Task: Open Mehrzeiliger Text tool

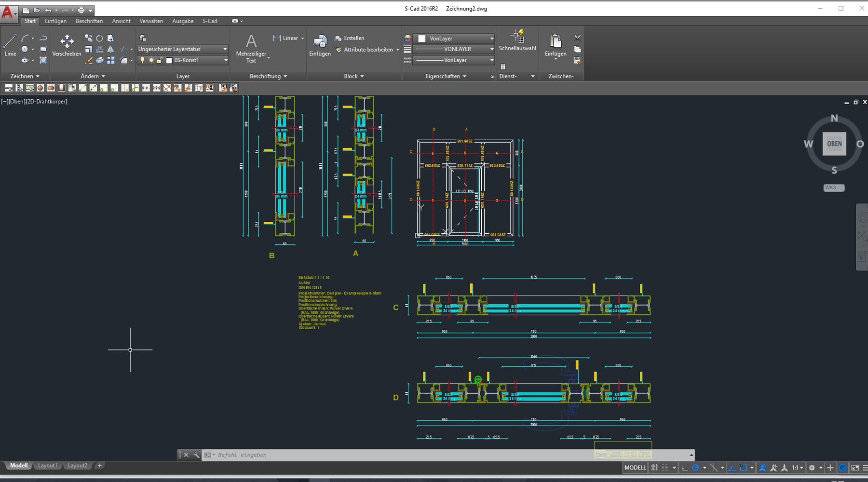Action: point(251,48)
